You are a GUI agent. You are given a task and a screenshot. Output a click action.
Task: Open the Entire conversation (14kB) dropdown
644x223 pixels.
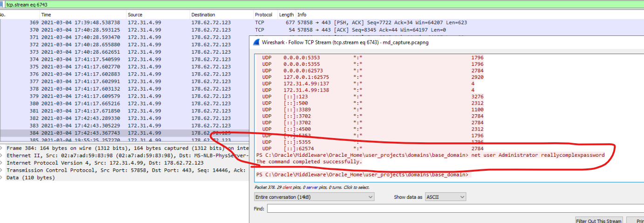point(314,197)
